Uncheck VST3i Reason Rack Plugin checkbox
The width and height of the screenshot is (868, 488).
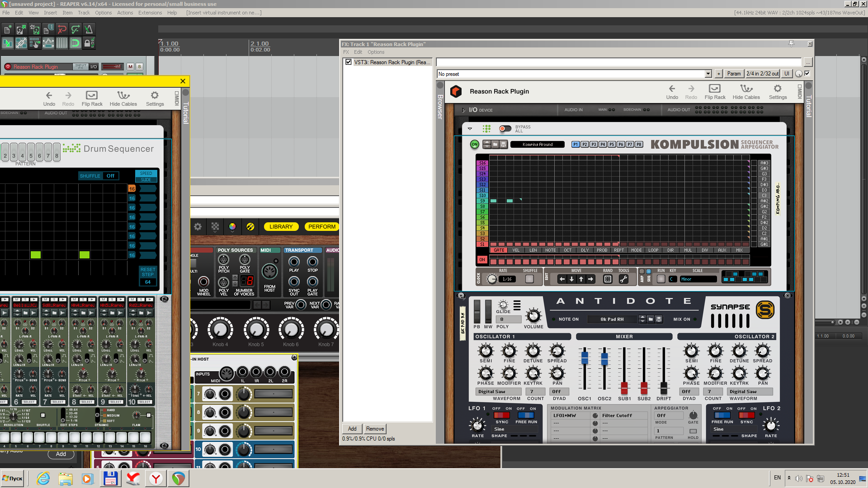(x=349, y=62)
